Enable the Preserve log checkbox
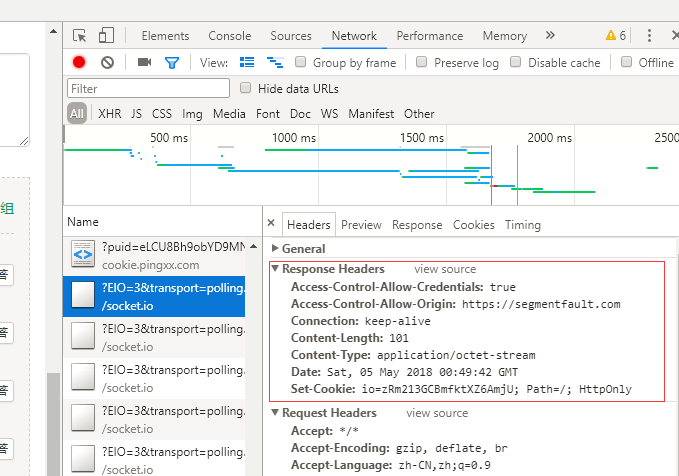The height and width of the screenshot is (476, 679). click(421, 62)
